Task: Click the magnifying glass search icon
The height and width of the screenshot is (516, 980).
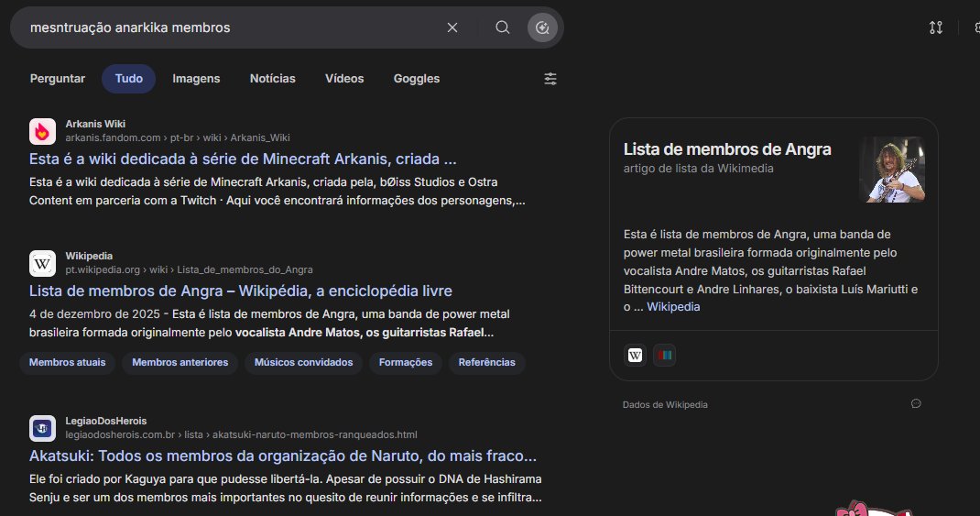Action: pos(503,27)
